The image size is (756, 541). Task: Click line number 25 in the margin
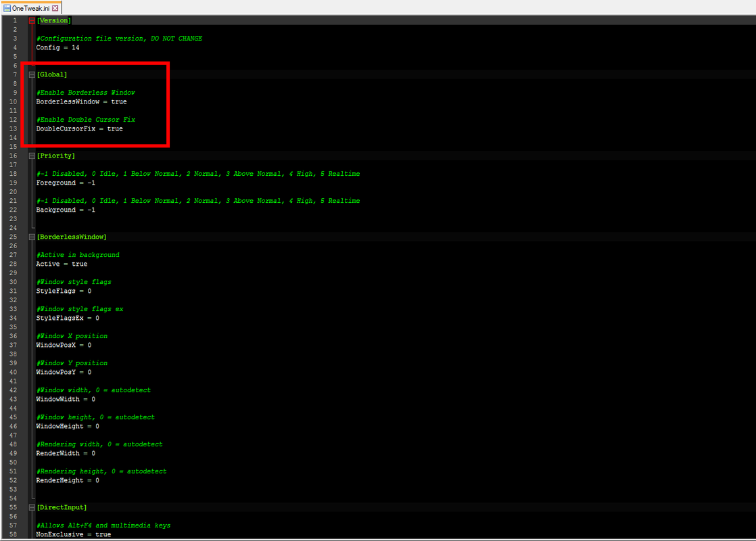[x=13, y=237]
